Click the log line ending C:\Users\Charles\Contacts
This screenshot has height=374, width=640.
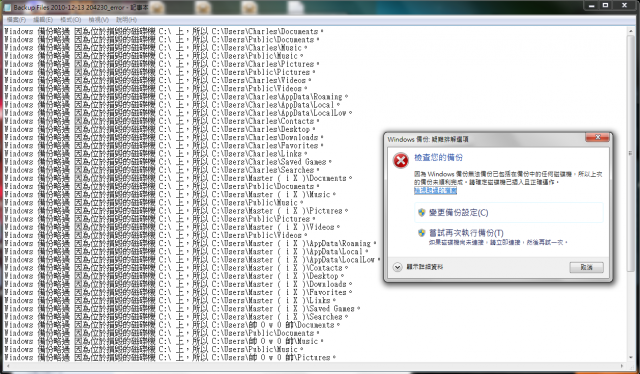coord(162,121)
